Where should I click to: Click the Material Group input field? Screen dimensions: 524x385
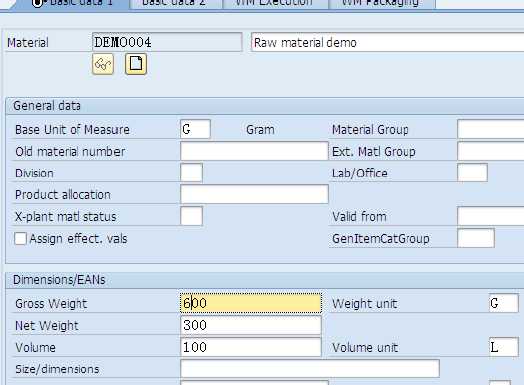click(x=491, y=129)
